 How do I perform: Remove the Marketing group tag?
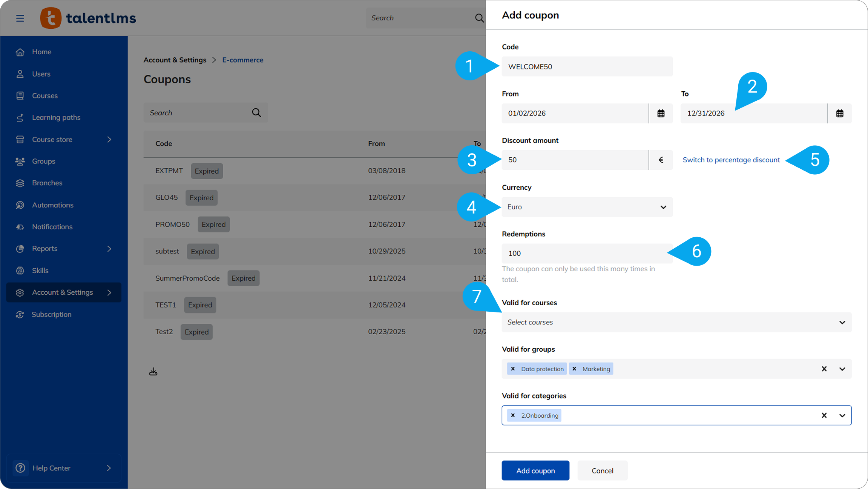(574, 369)
